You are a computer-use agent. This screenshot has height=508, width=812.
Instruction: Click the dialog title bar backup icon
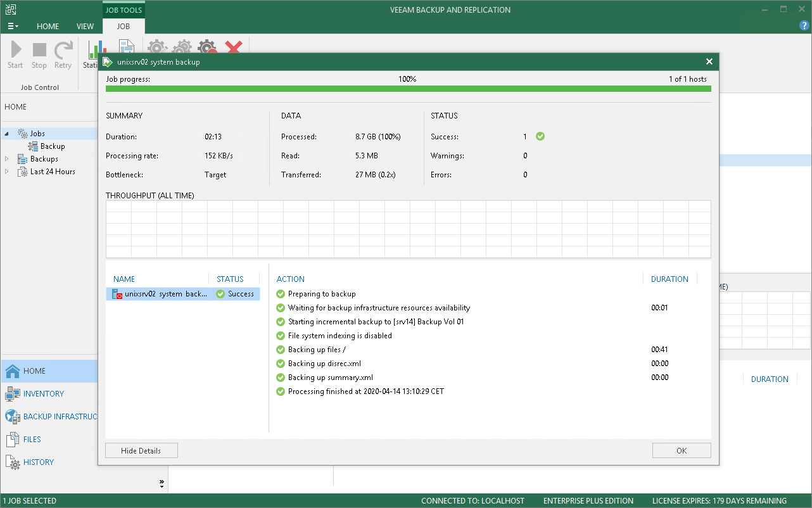[x=108, y=62]
